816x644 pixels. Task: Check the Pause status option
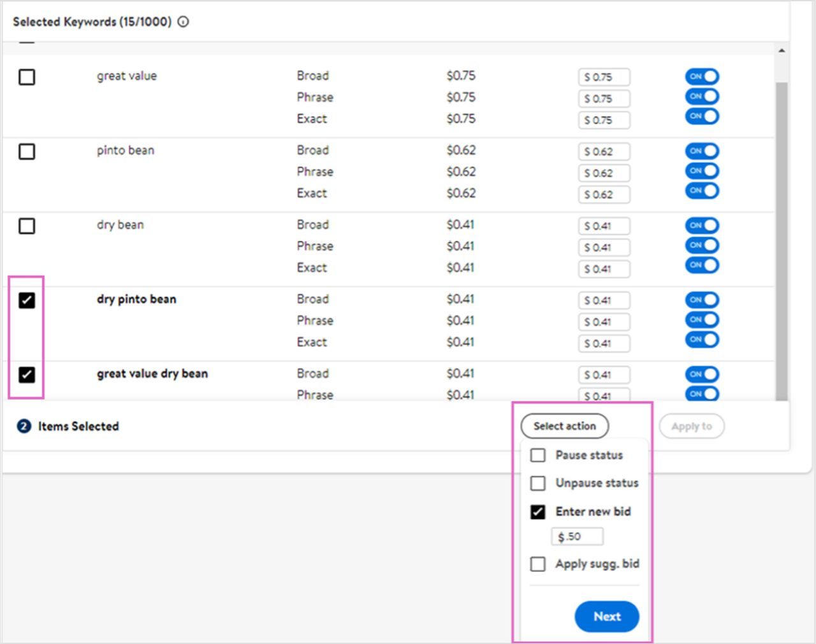point(537,455)
